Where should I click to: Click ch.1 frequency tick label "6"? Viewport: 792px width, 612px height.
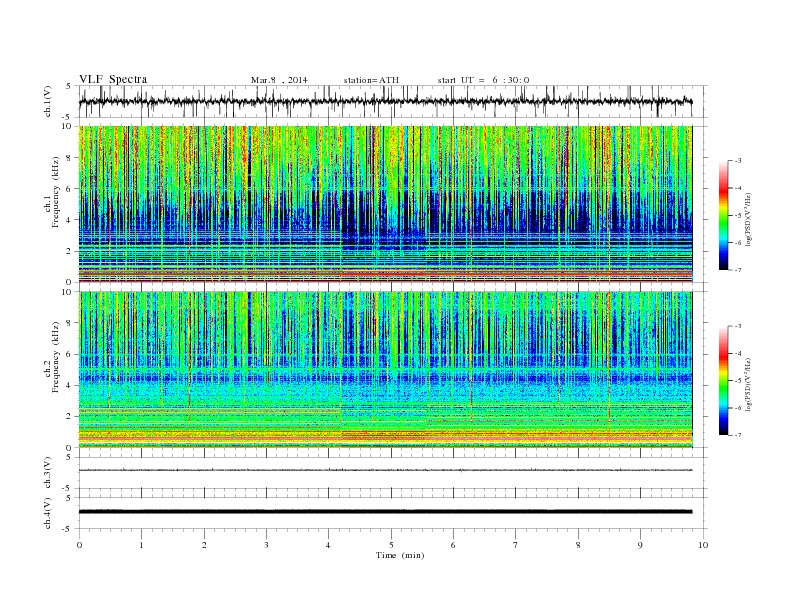tap(70, 189)
